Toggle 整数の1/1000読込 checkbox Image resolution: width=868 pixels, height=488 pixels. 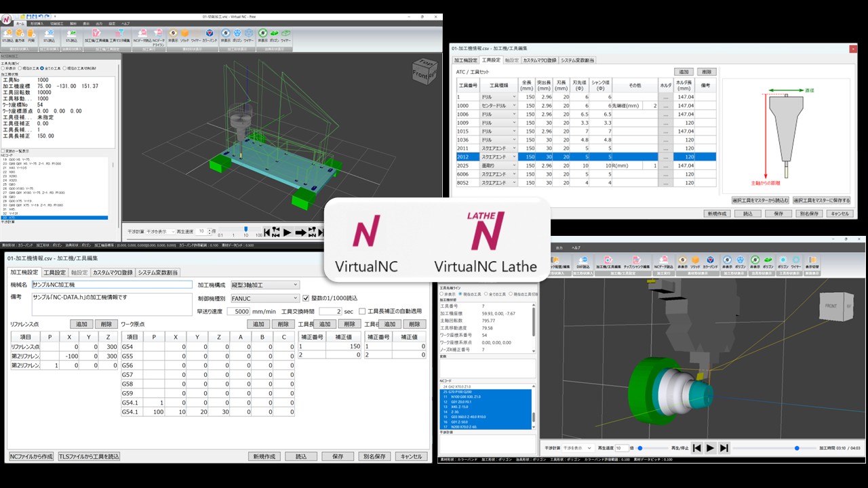pos(306,298)
